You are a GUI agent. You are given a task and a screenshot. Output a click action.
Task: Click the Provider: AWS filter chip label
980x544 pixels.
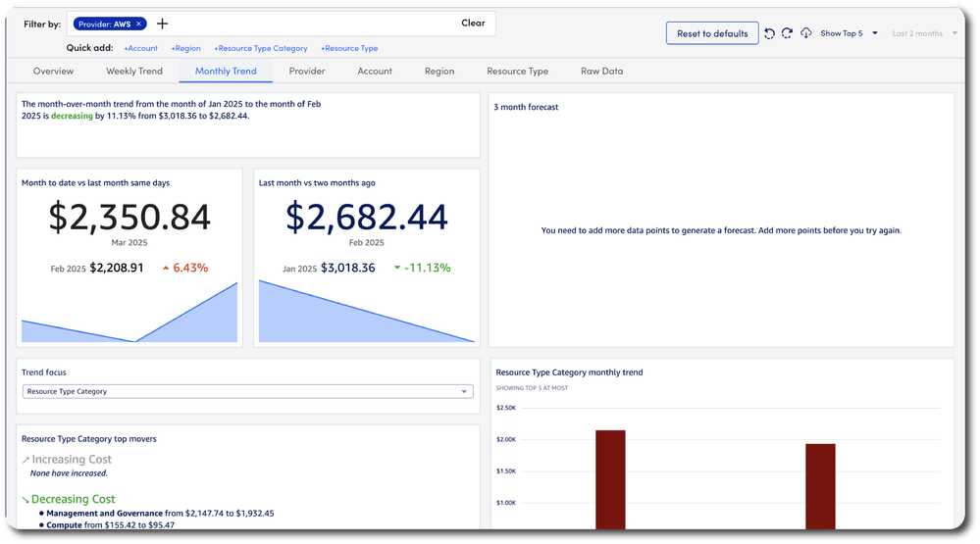click(x=104, y=24)
